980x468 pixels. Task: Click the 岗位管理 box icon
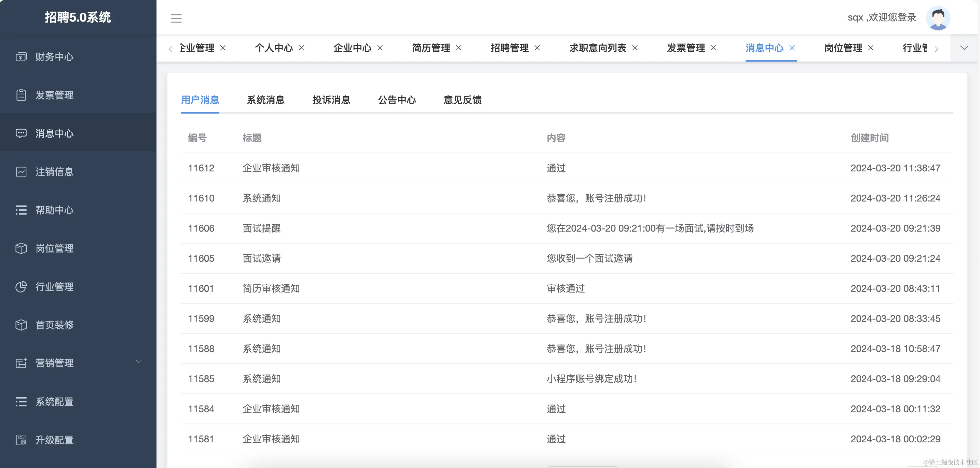click(21, 248)
